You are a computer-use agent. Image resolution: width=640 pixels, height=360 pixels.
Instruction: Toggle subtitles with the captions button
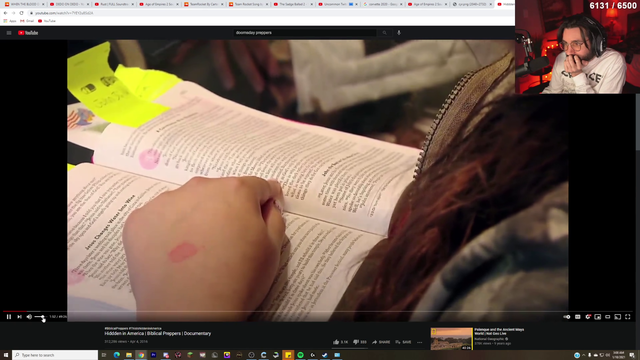(x=578, y=317)
